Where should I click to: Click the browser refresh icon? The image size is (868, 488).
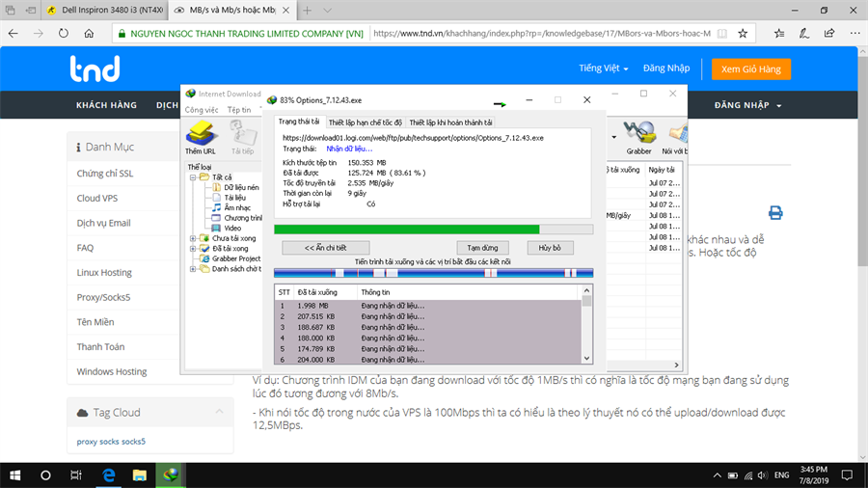(63, 33)
